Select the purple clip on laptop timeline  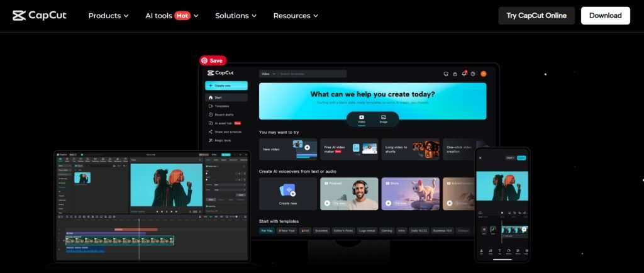pos(106,233)
